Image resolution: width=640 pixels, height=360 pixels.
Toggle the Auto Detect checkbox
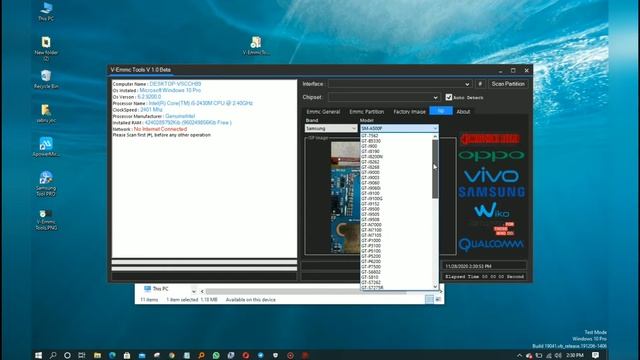[x=449, y=97]
